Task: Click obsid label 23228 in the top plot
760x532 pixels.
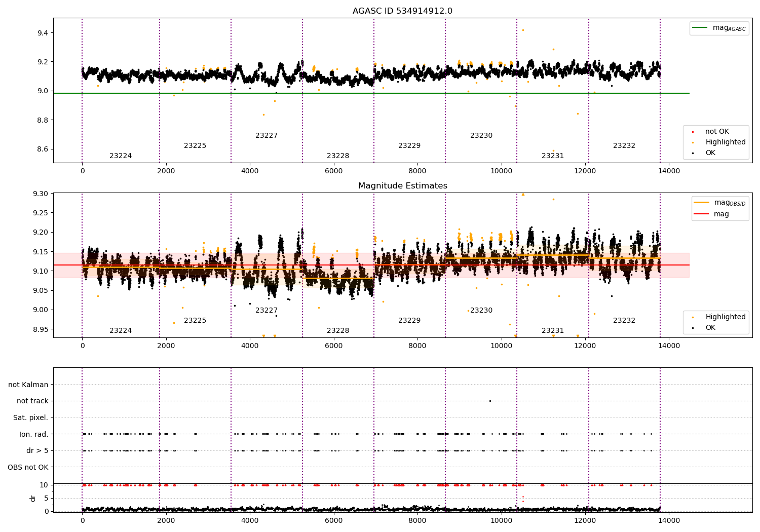Action: pos(338,156)
